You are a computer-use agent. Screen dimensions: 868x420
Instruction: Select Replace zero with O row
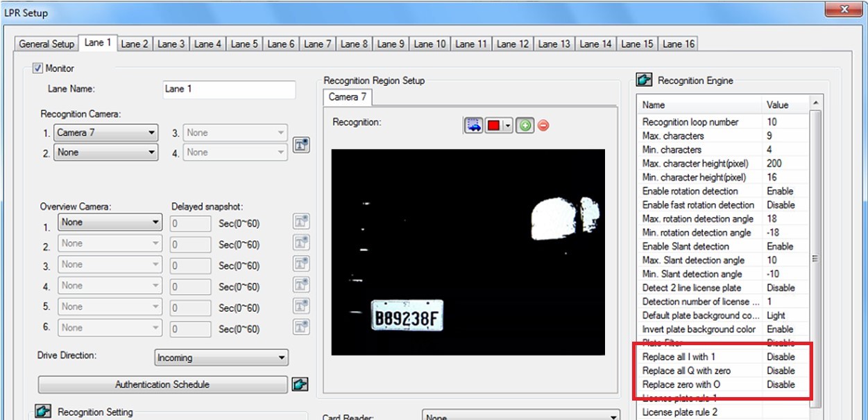[x=722, y=385]
